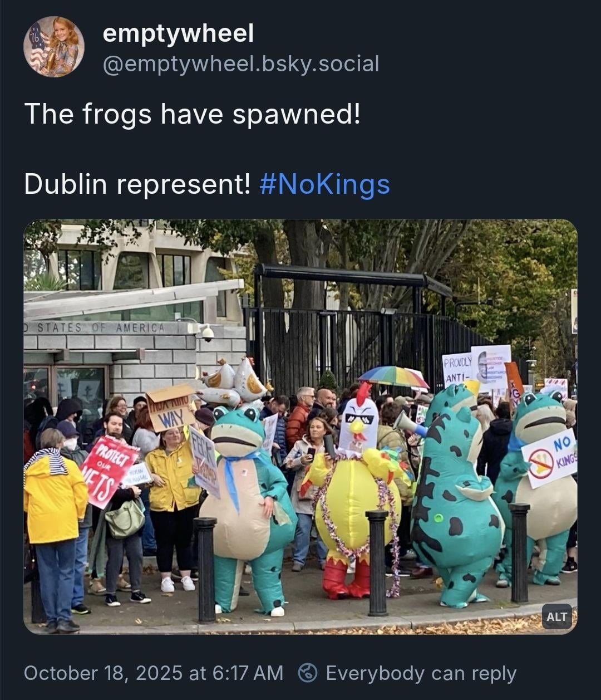This screenshot has height=700, width=601.
Task: Click the 'States of America' wall lettering
Action: 100,327
